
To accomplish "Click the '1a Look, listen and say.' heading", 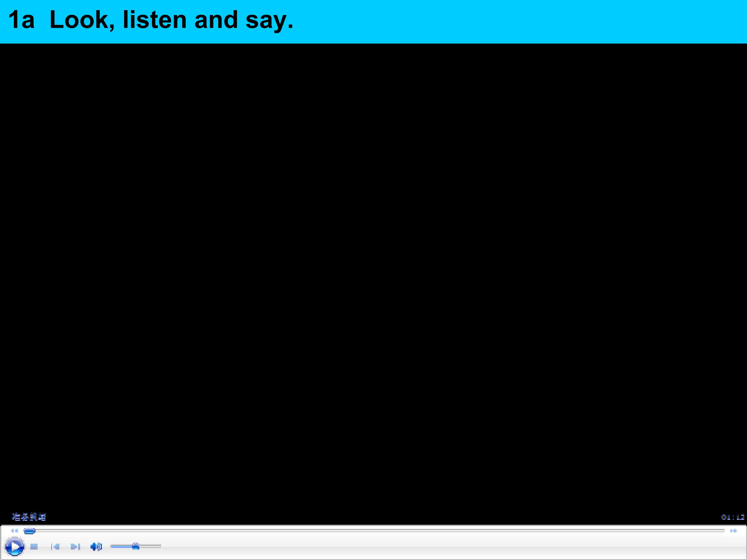I will pyautogui.click(x=151, y=20).
